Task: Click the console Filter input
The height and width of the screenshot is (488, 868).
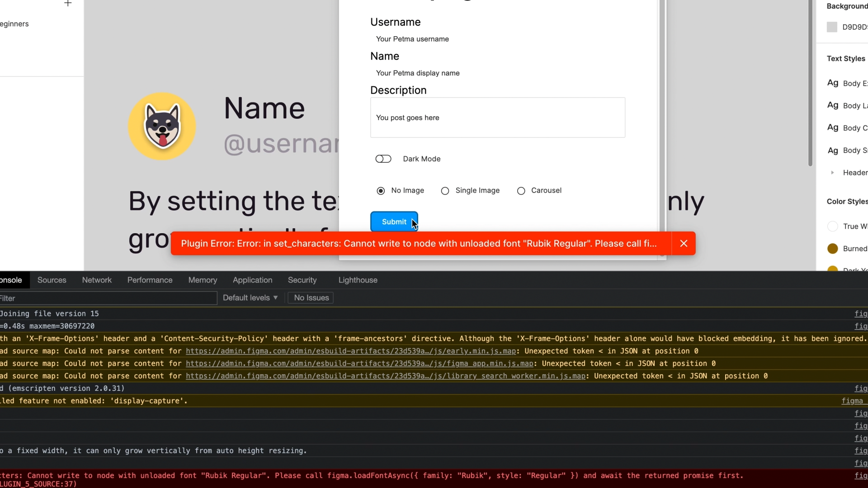Action: (x=108, y=298)
